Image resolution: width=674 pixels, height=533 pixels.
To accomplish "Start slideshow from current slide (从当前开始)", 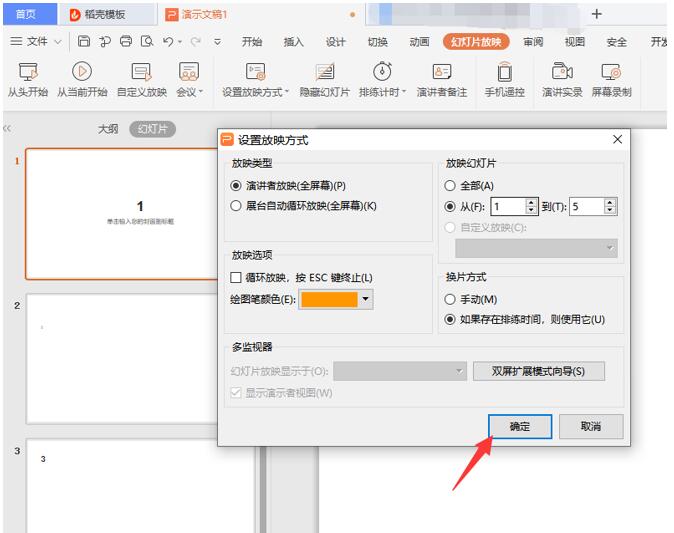I will pyautogui.click(x=82, y=80).
